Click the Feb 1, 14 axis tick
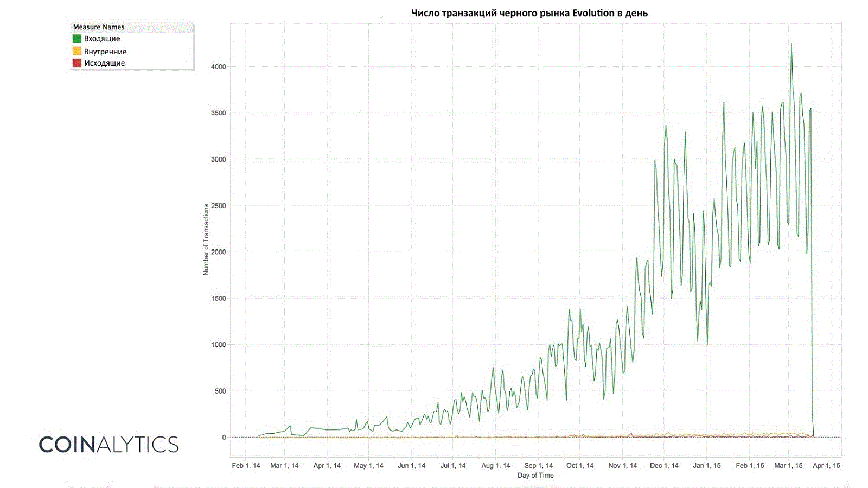Image resolution: width=868 pixels, height=488 pixels. point(246,465)
